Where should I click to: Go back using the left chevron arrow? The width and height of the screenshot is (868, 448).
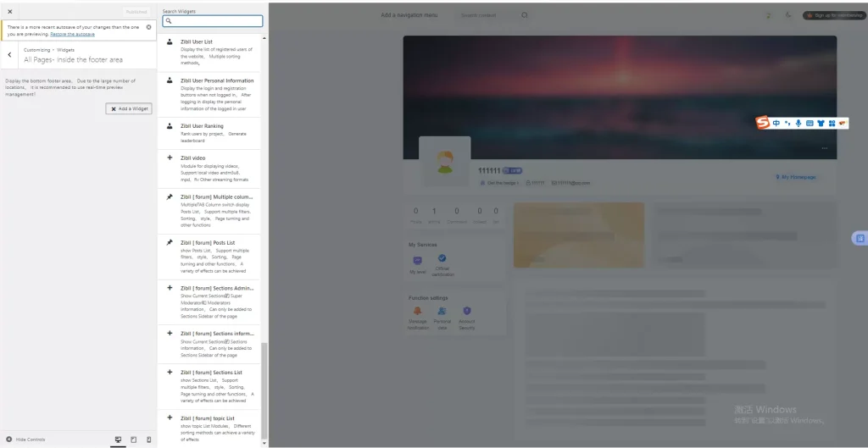9,55
